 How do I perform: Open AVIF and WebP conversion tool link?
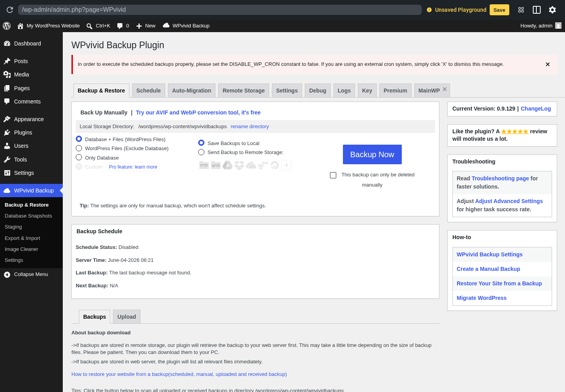coord(198,113)
